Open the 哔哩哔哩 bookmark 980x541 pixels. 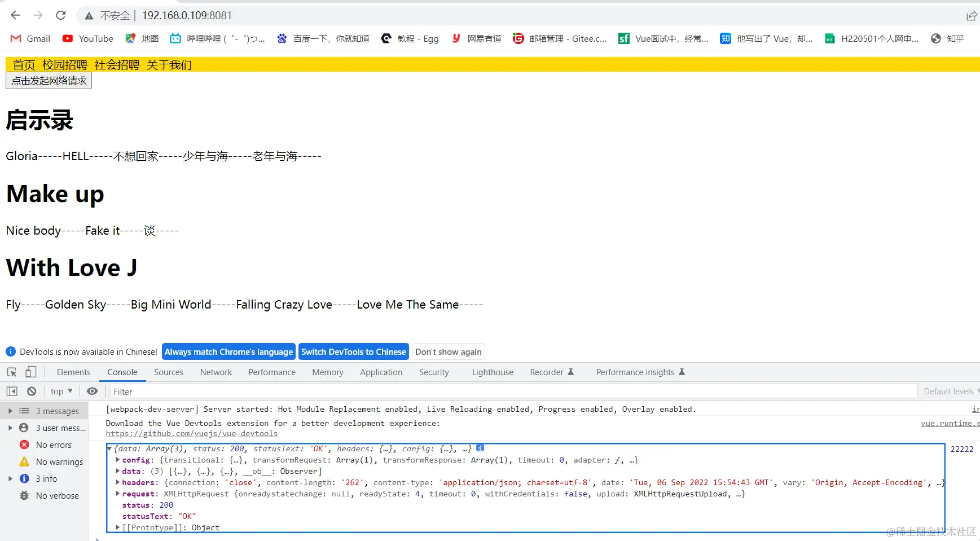click(x=218, y=38)
